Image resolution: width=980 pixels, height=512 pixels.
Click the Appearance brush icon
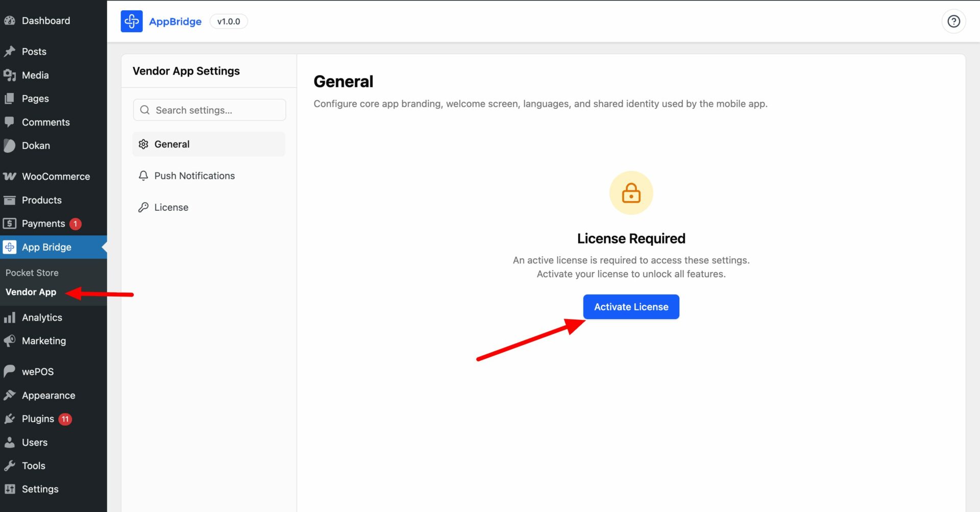tap(10, 395)
